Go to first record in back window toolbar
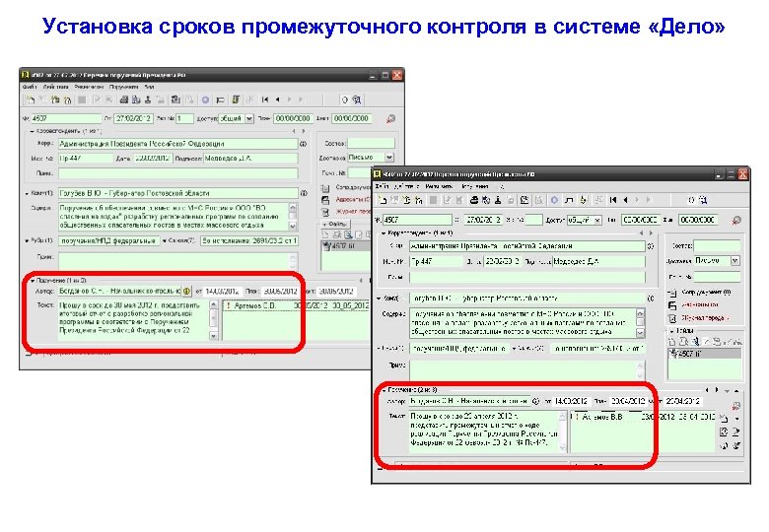 [x=265, y=100]
